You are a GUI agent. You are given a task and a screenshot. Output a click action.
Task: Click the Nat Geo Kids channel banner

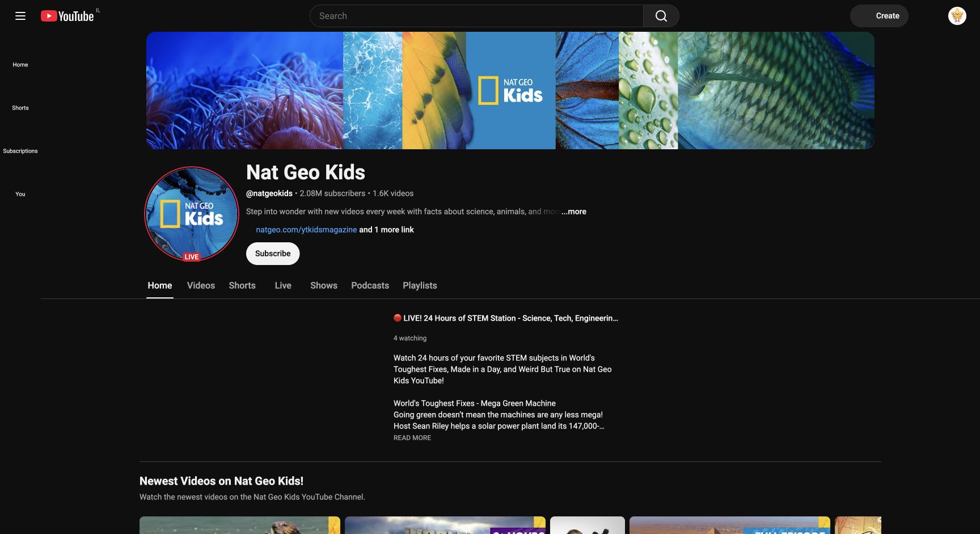point(510,90)
